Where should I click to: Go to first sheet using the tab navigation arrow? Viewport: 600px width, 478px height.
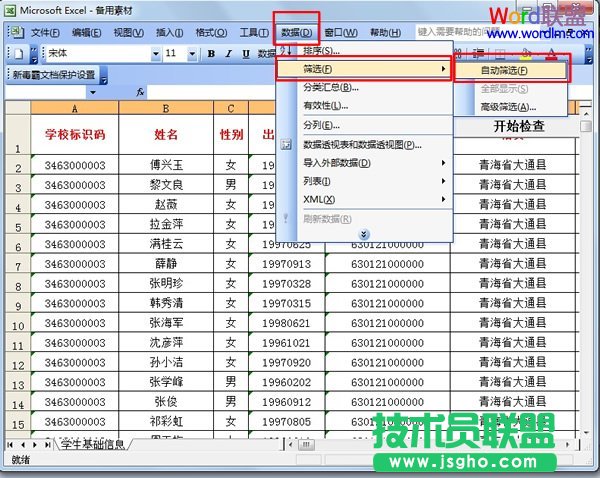tap(11, 443)
